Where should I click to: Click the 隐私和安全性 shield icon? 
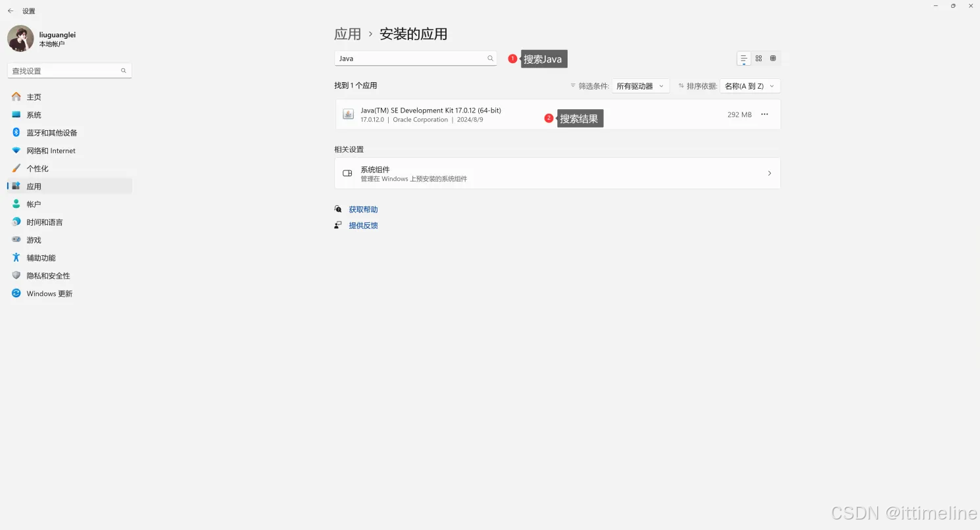pos(16,276)
